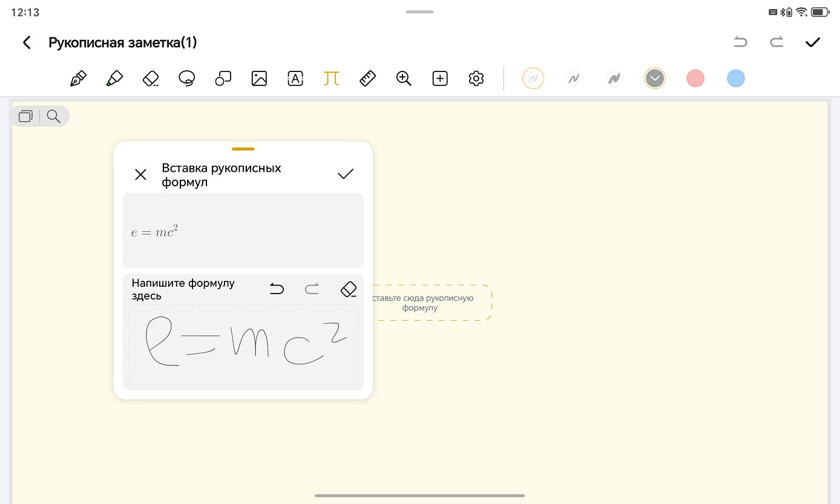Select the highlighter marker tool
840x504 pixels.
point(114,79)
